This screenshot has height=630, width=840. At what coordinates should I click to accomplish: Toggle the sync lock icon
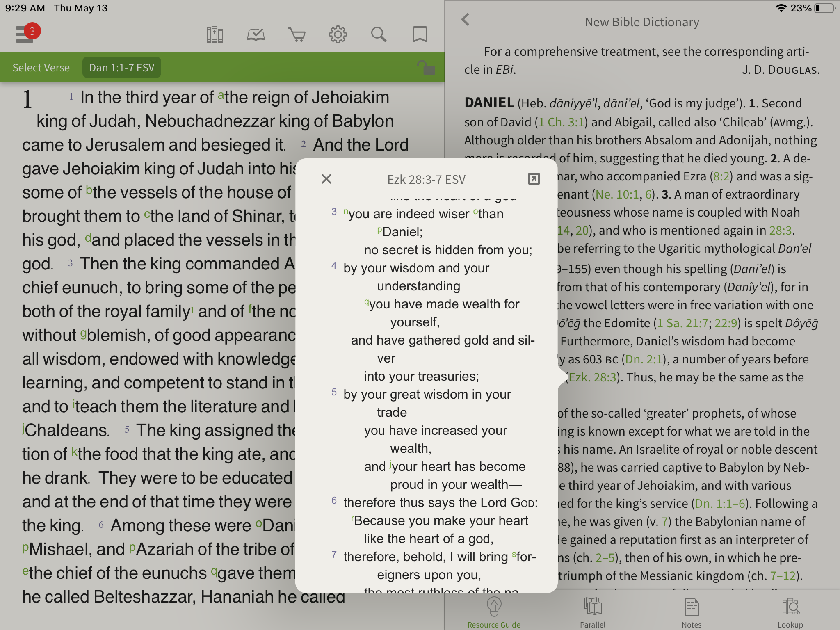click(426, 67)
